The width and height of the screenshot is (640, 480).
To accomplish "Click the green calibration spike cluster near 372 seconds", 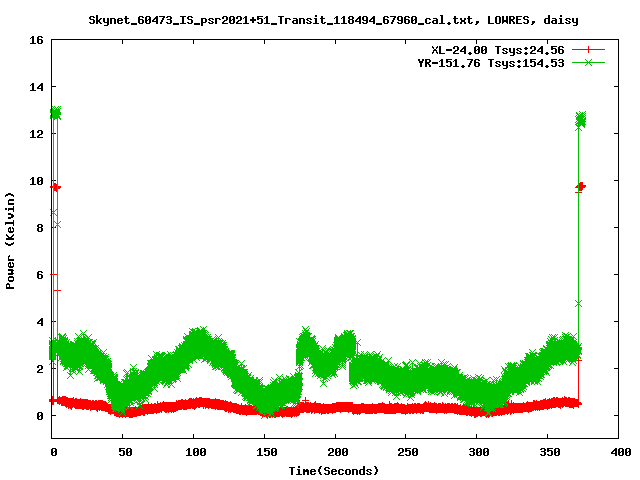I will (581, 120).
